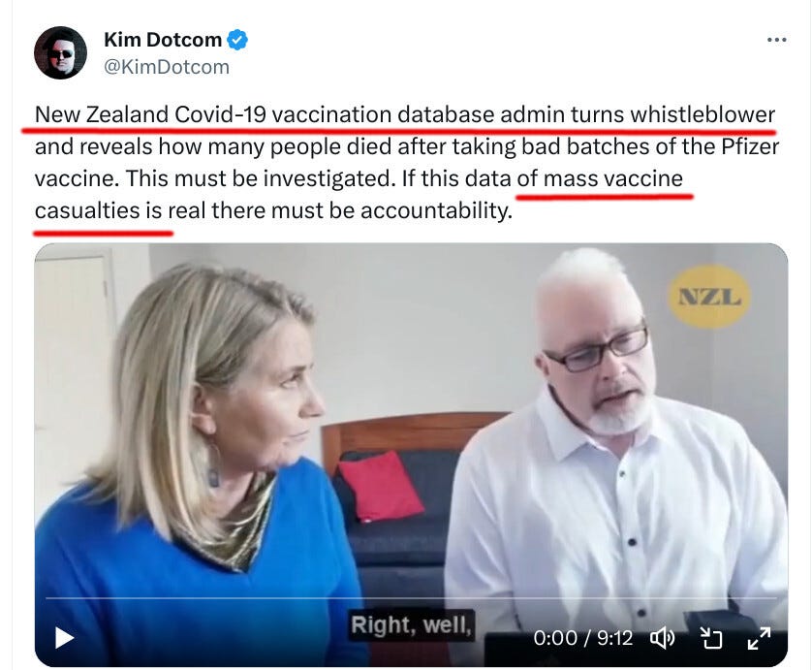Image resolution: width=812 pixels, height=670 pixels.
Task: Click the @KimDotcom handle
Action: [x=167, y=67]
